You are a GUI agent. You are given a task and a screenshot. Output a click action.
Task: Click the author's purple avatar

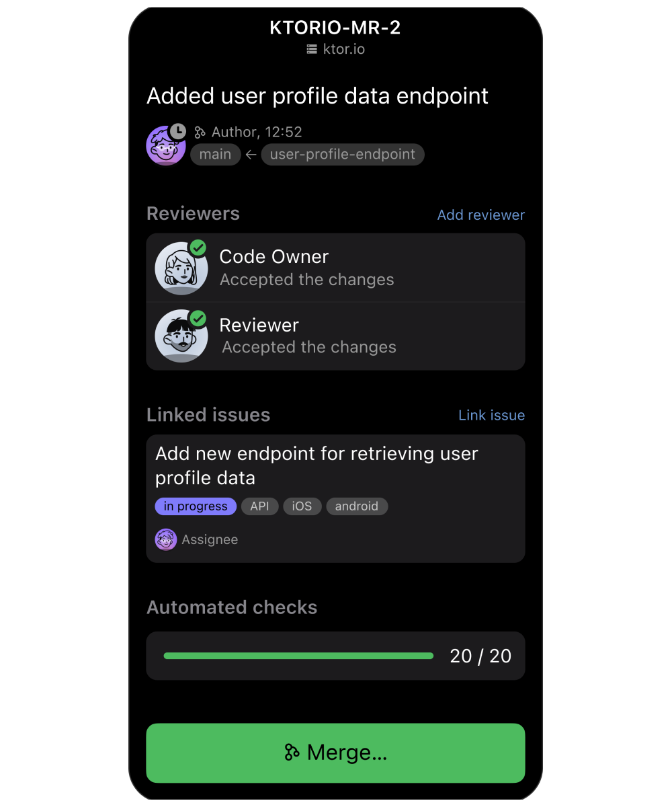pos(166,145)
